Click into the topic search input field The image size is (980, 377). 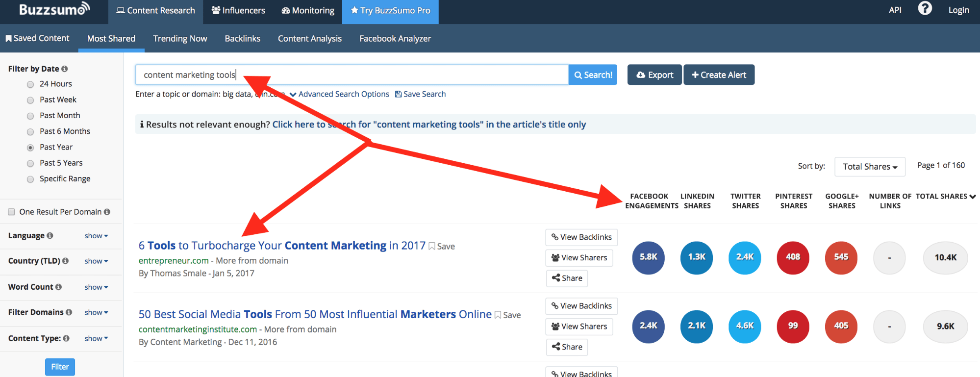(x=352, y=75)
